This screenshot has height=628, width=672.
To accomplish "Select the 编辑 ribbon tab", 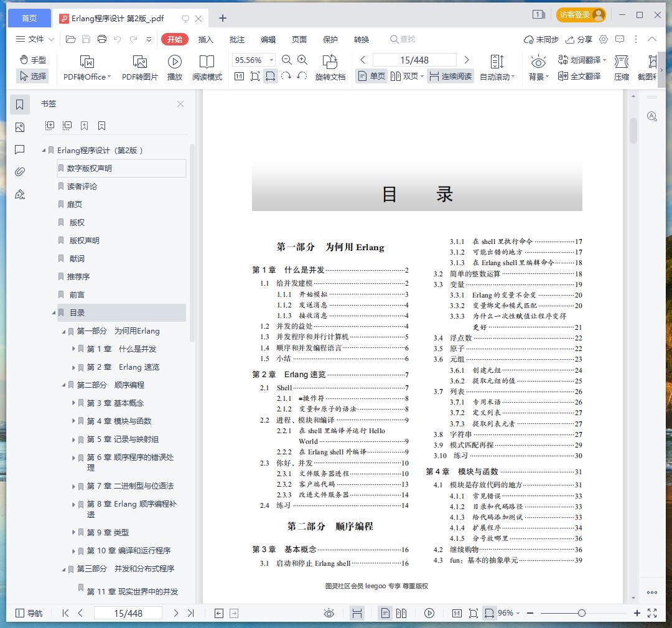I will point(268,39).
